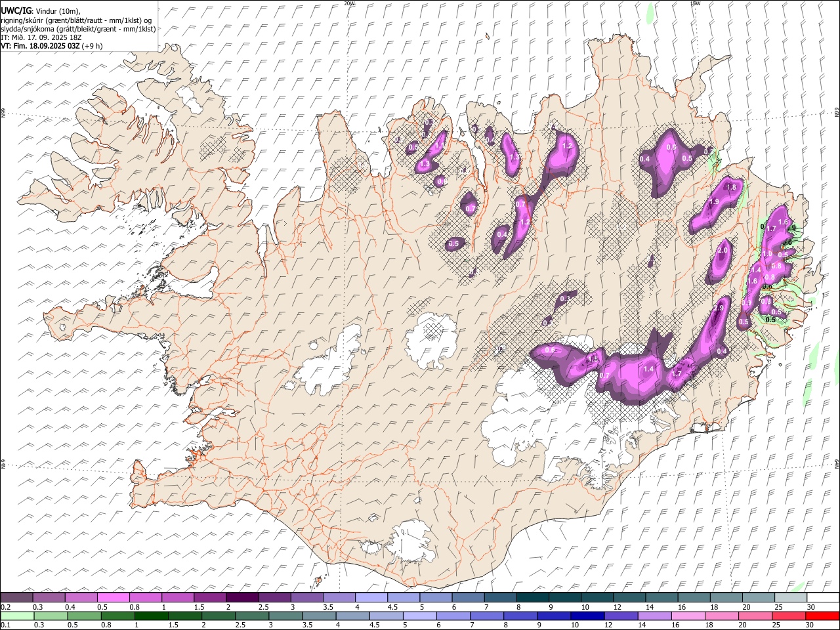Screen dimensions: 840x630
Task: Pick the darkest purple swatch between 2 and 2.5
Action: [242, 598]
